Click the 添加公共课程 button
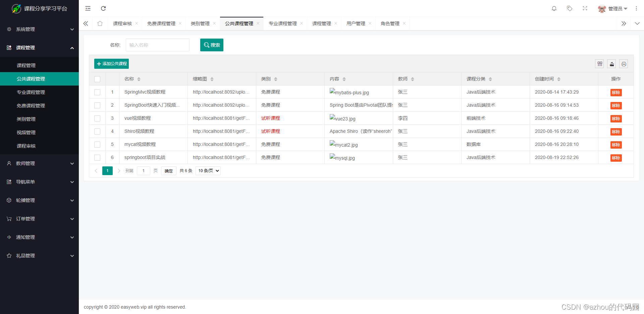 [111, 63]
